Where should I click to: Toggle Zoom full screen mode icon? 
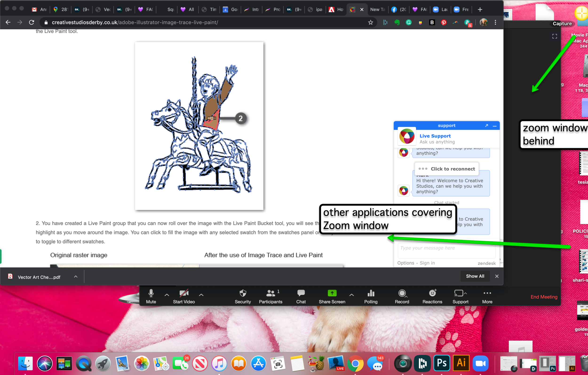pyautogui.click(x=555, y=36)
